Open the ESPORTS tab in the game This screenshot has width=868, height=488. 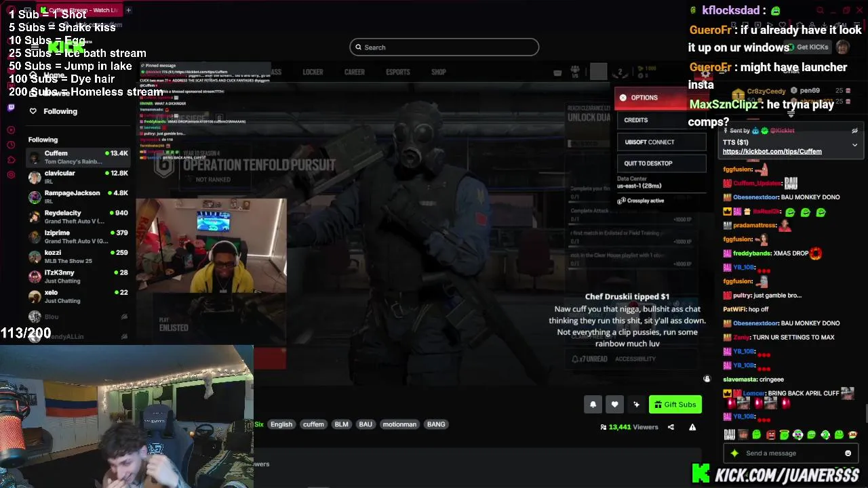[398, 72]
